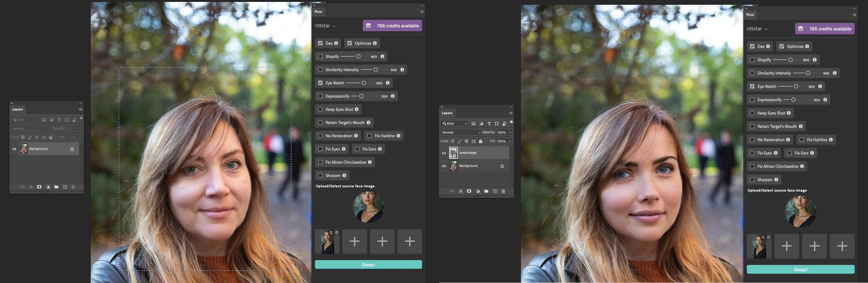This screenshot has width=868, height=283.
Task: Click delete layer trash icon in the tempimage Layers panel
Action: [x=503, y=191]
